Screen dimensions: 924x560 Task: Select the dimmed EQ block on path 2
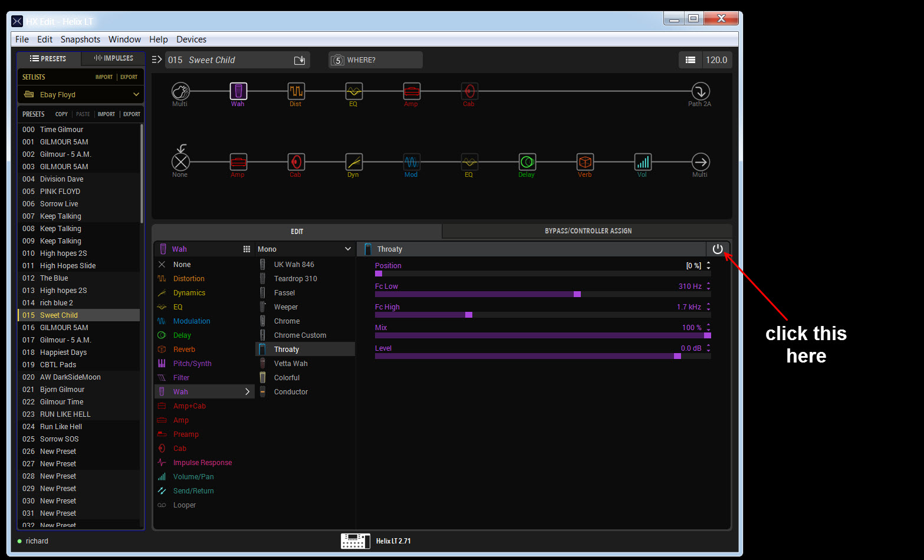point(469,162)
